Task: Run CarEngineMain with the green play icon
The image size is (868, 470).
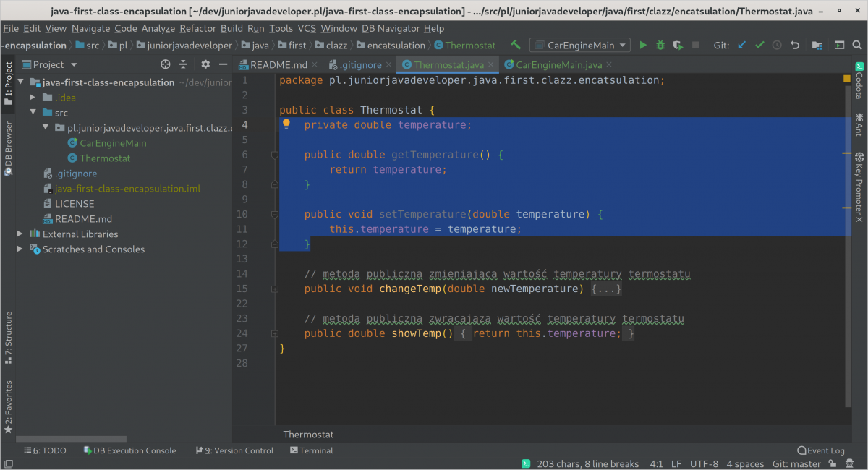Action: pyautogui.click(x=643, y=45)
